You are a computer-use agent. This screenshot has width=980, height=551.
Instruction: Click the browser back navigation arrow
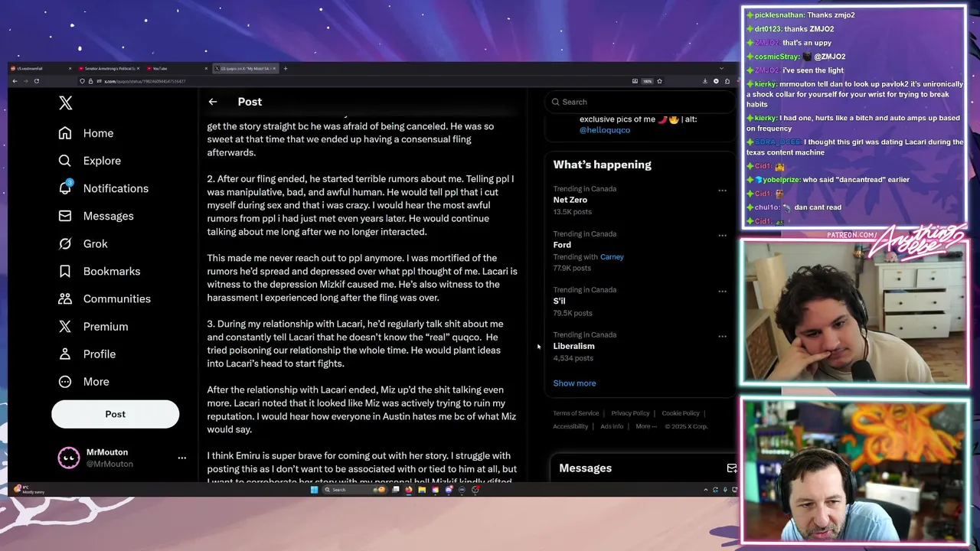(15, 81)
